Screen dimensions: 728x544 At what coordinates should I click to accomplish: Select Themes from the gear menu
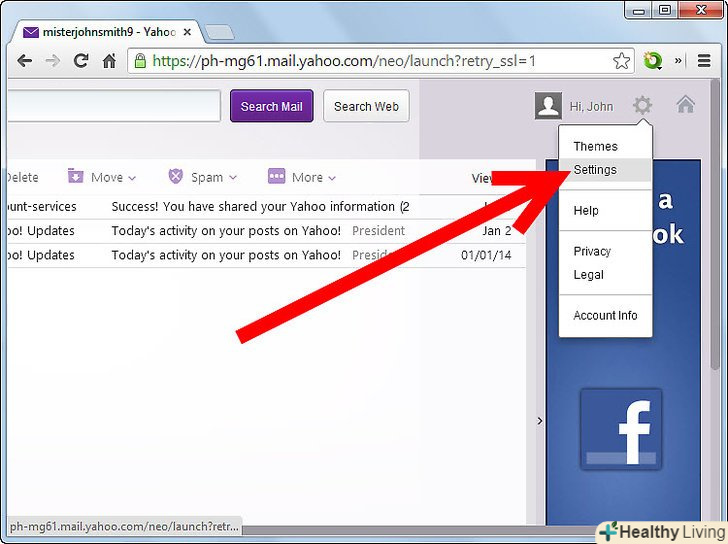[596, 146]
